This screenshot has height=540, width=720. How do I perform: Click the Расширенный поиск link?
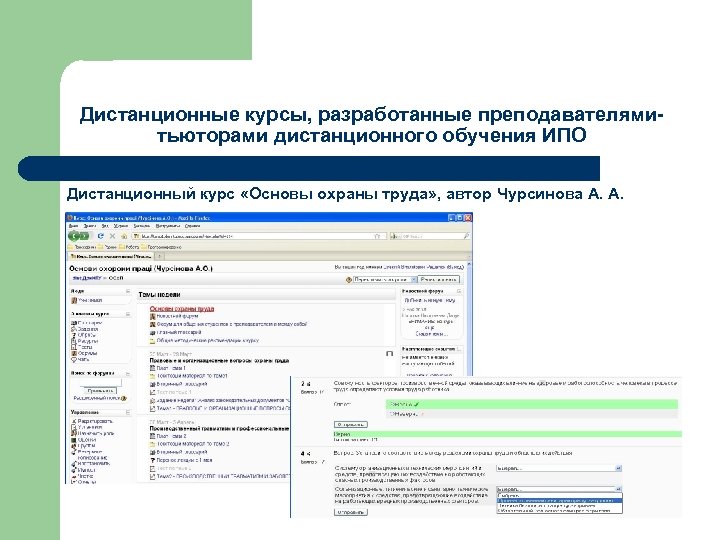tap(97, 398)
